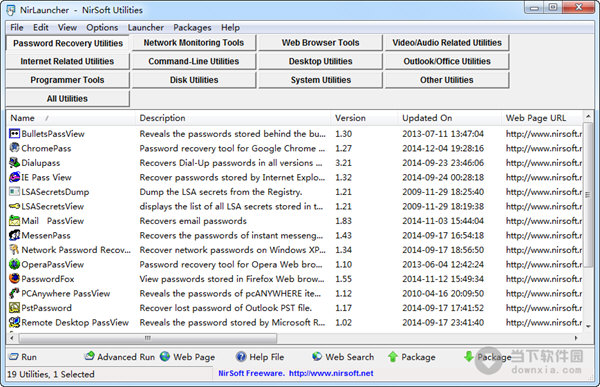Click the Remote Desktop PassView icon
600x387 pixels.
click(x=15, y=322)
